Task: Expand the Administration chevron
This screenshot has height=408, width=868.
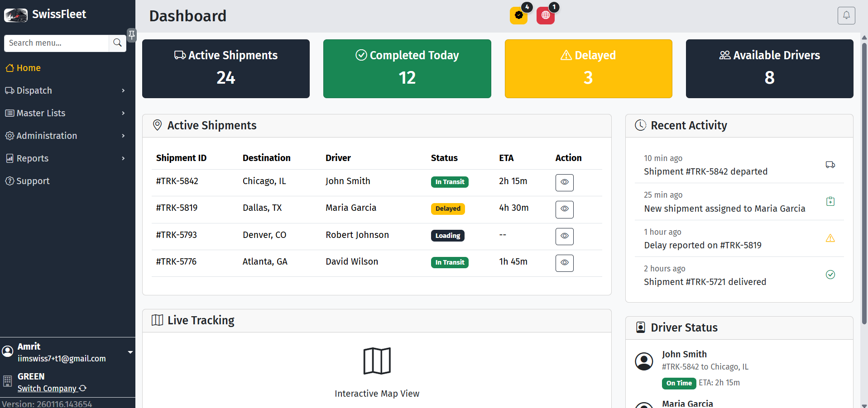Action: [x=123, y=136]
